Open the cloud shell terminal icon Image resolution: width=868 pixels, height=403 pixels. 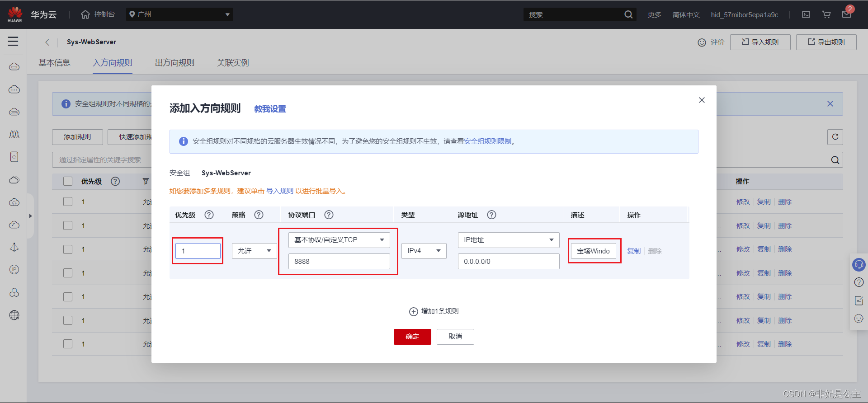pos(806,14)
